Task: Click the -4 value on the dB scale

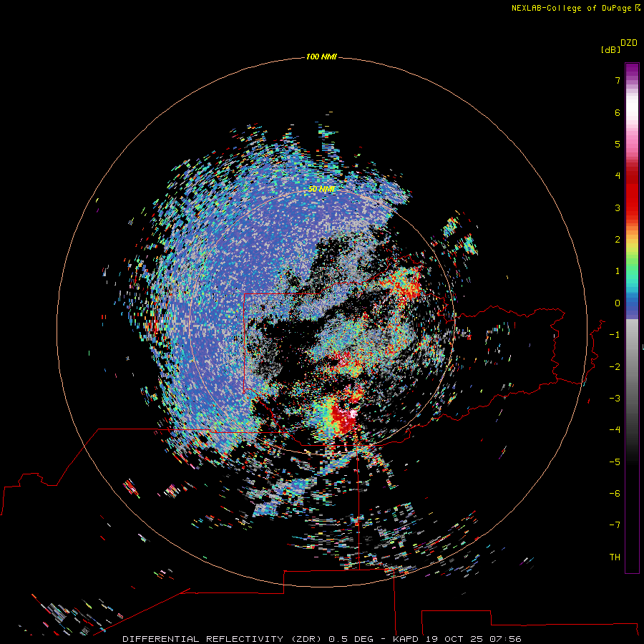Action: pos(615,430)
